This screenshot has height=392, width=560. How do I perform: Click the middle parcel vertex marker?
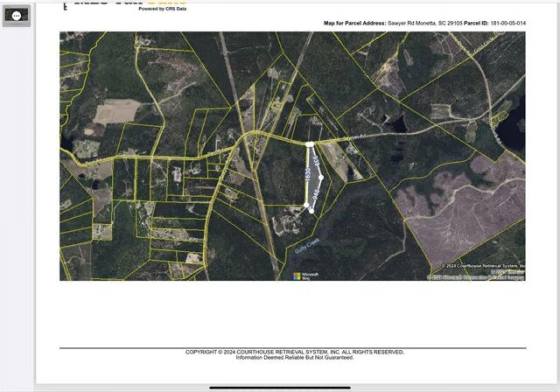(321, 177)
